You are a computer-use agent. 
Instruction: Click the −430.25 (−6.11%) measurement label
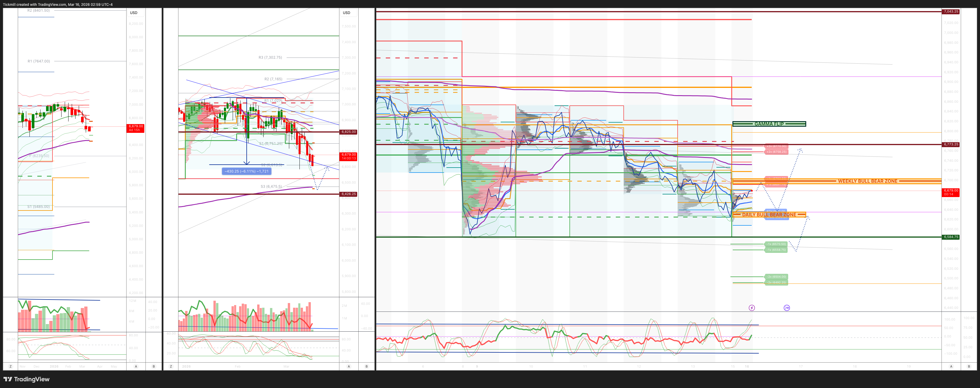coord(246,171)
